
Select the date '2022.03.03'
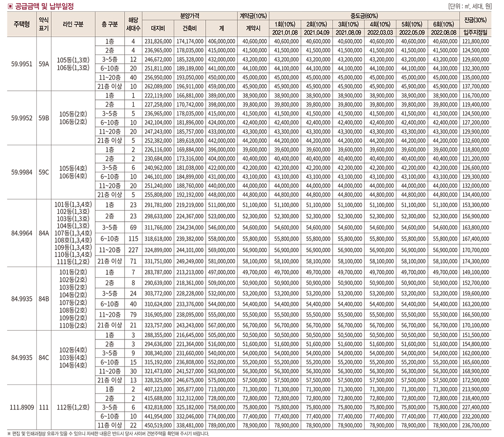click(x=380, y=33)
